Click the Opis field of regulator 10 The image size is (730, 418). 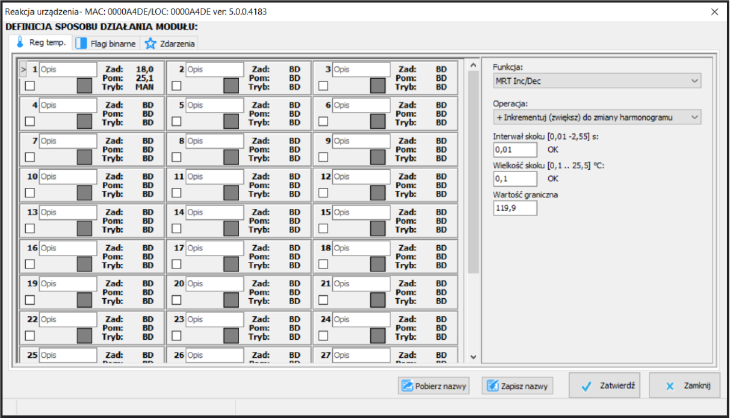click(68, 176)
